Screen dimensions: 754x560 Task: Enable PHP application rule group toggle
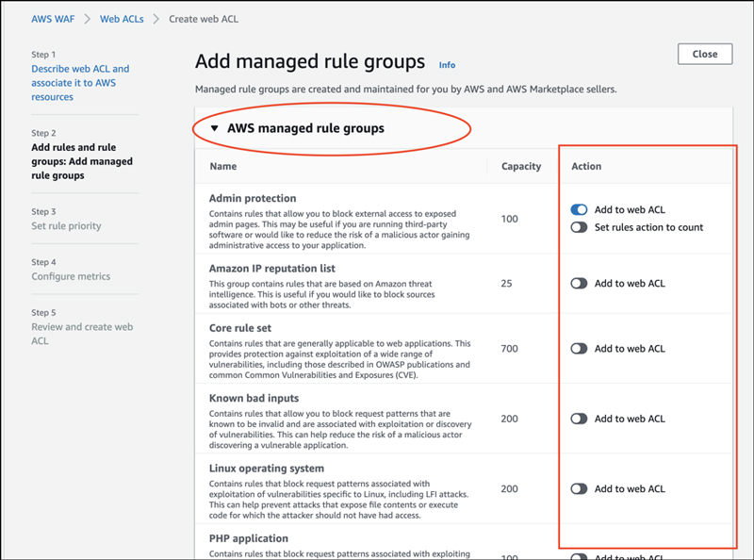579,556
